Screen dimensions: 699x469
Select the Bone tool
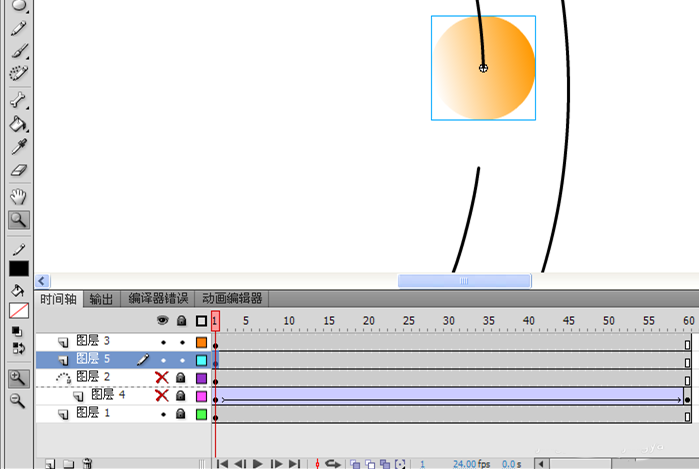click(x=19, y=100)
